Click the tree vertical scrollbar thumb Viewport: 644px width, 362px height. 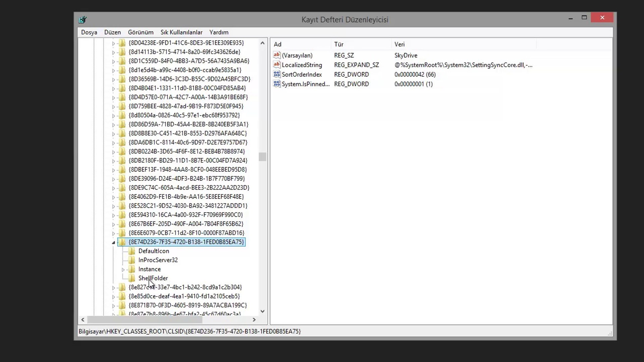262,157
